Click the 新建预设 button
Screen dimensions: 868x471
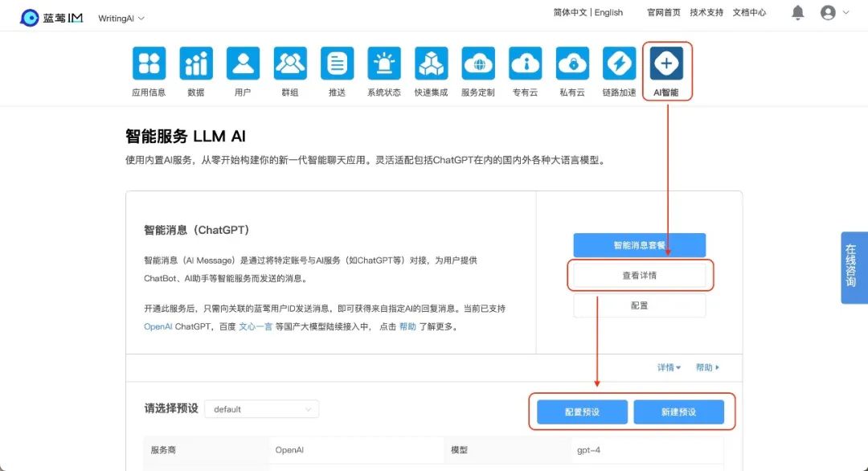tap(678, 412)
